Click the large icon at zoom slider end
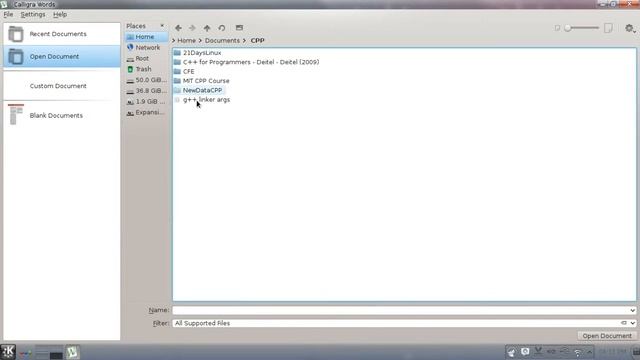Screen dimensions: 640x360 [x=608, y=28]
